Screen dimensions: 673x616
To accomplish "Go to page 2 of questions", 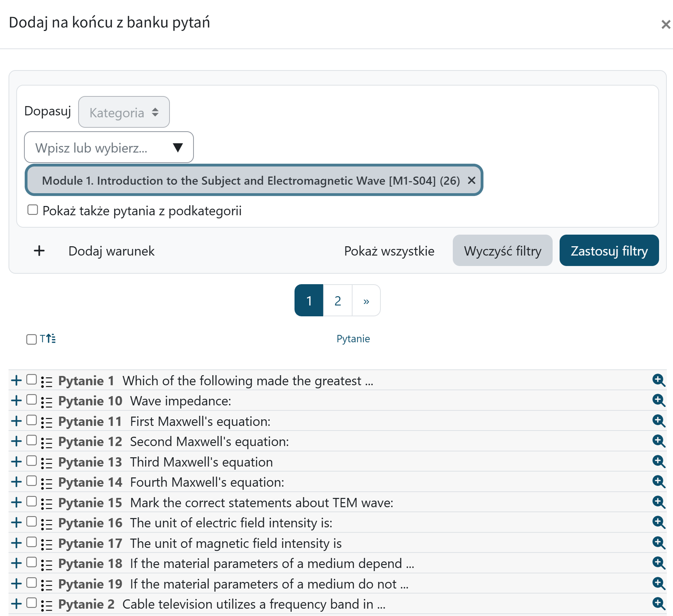I will pos(337,301).
